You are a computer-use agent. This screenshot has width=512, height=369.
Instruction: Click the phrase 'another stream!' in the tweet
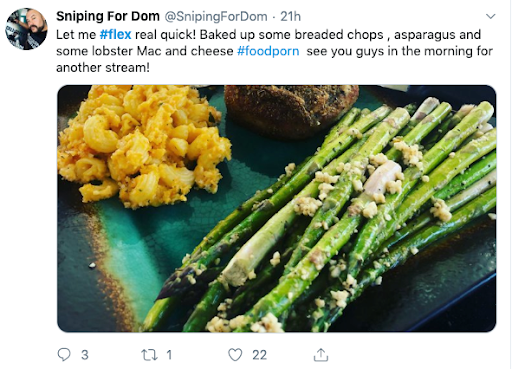103,68
